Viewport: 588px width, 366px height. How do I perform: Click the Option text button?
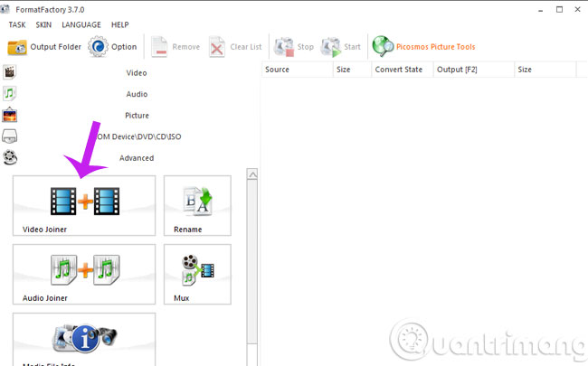(124, 47)
